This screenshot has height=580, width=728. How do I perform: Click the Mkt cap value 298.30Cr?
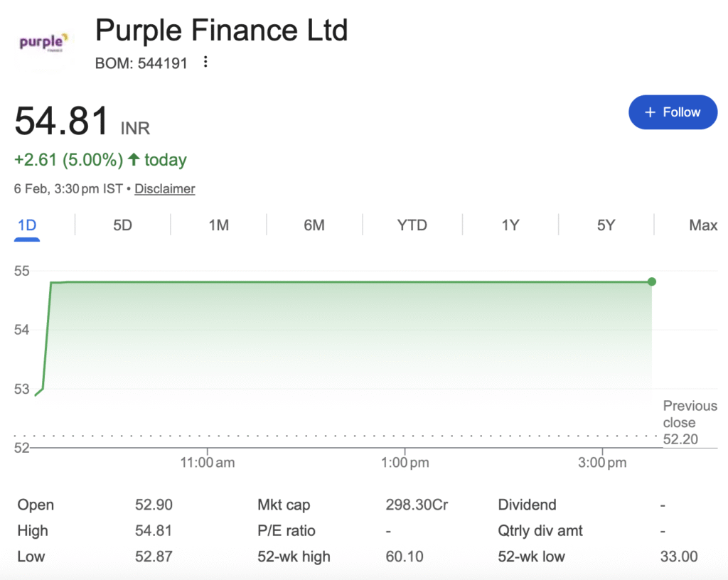[x=416, y=505]
